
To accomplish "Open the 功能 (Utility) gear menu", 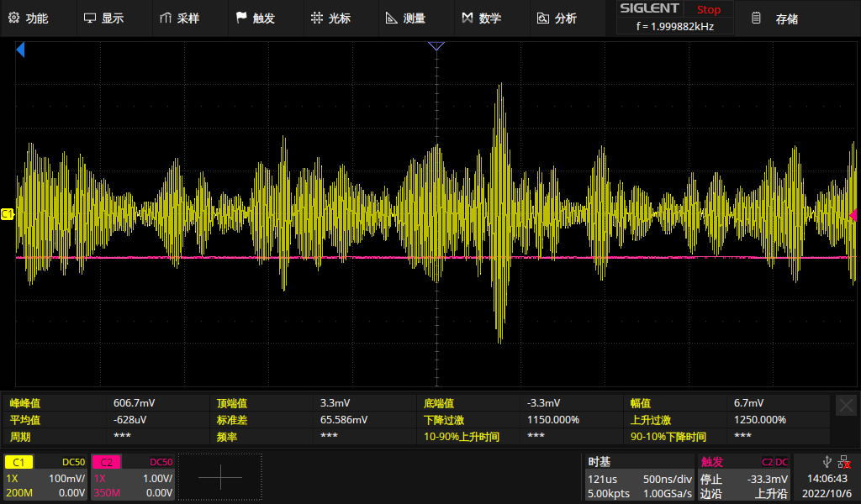I will point(28,18).
